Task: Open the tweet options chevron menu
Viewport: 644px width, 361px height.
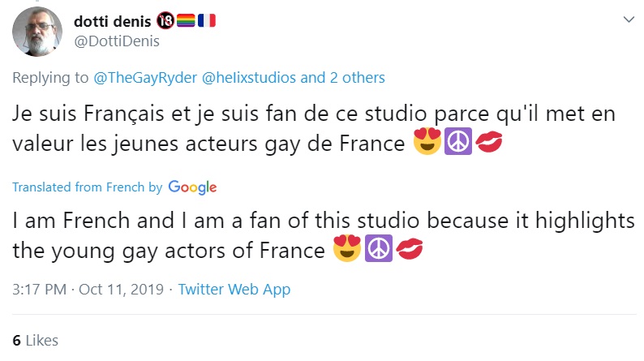Action: pos(629,19)
